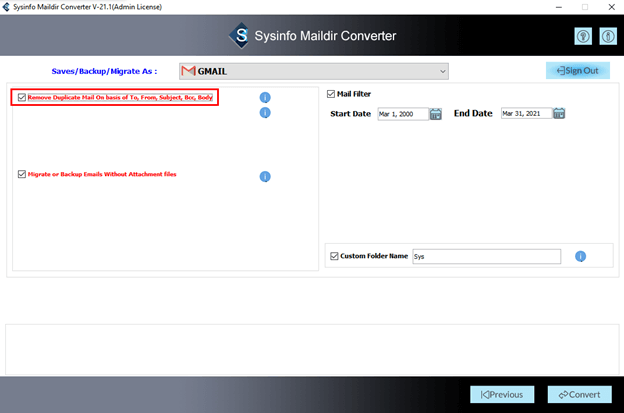Click the app icon in title bar

click(6, 7)
